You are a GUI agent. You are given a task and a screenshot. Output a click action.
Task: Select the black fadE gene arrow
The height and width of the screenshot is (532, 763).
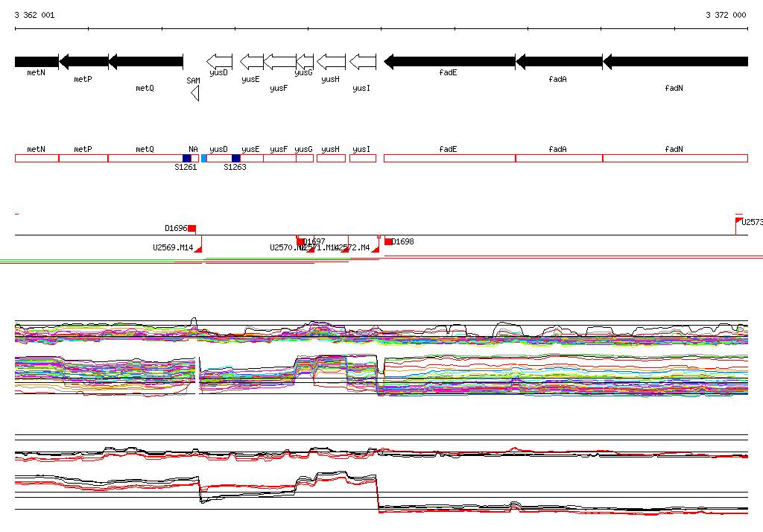pyautogui.click(x=449, y=61)
